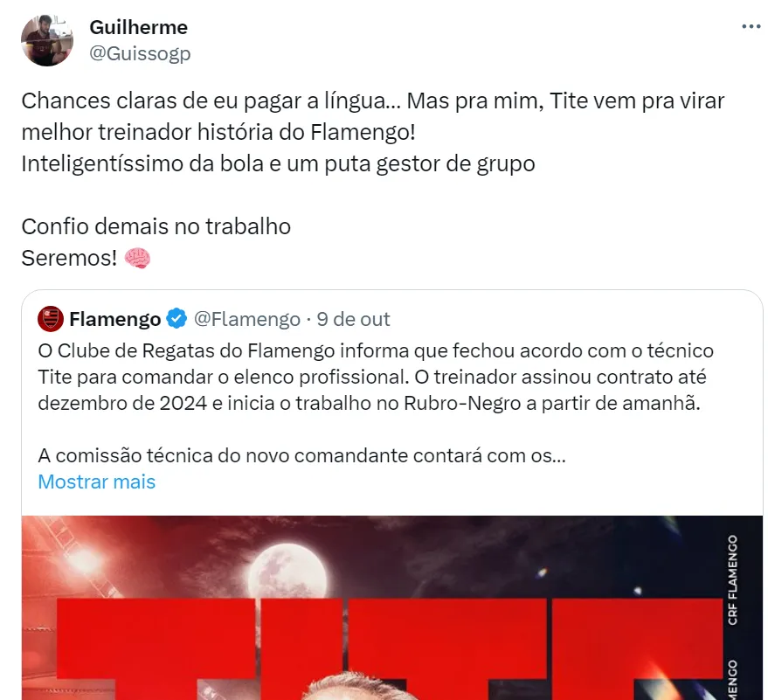Click the Guilherme display name

(138, 27)
